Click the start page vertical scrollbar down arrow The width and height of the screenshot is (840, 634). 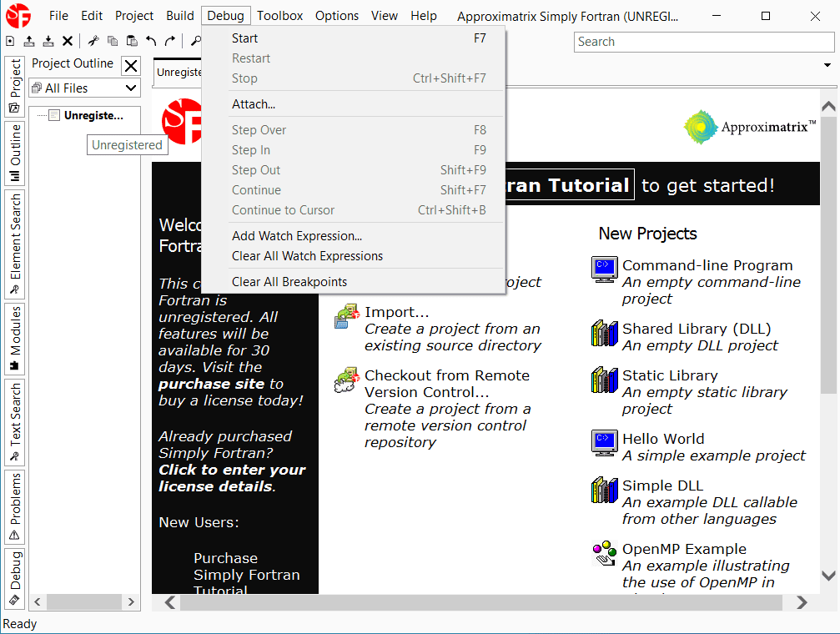828,576
